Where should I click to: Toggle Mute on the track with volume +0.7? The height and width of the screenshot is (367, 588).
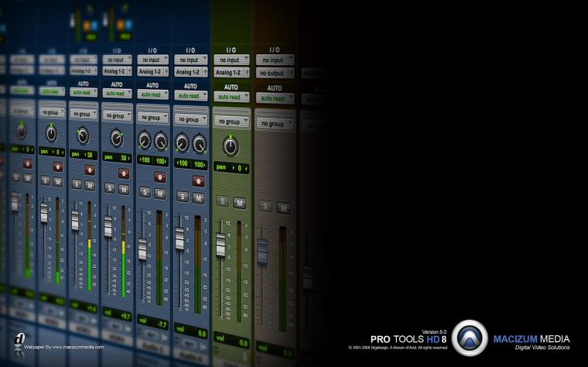pos(124,189)
